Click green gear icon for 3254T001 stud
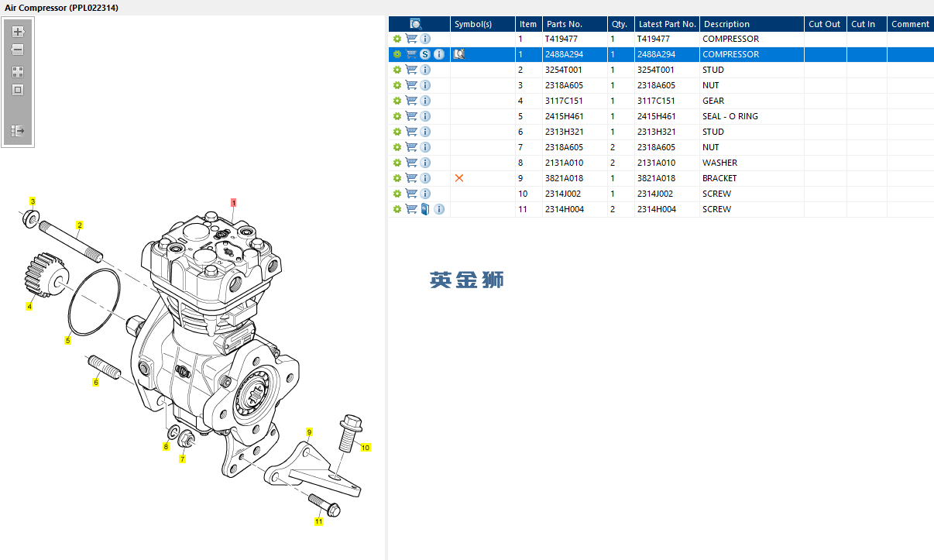The image size is (934, 560). 397,70
